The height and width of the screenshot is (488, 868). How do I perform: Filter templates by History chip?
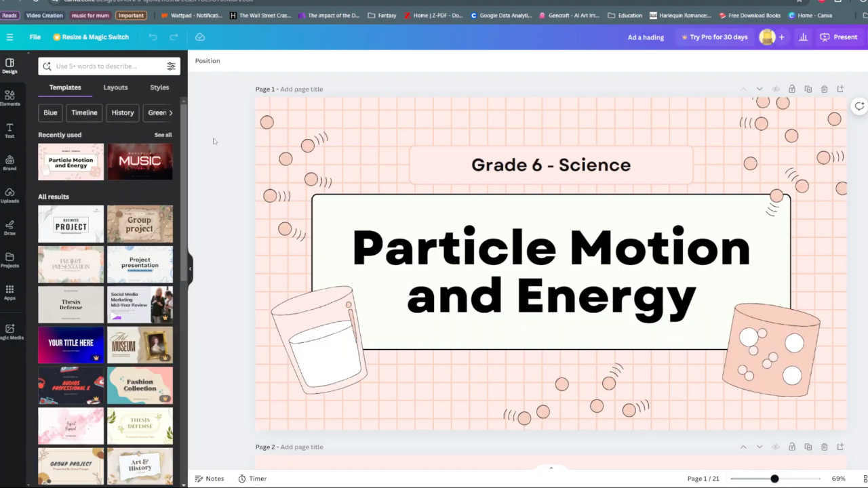pyautogui.click(x=123, y=113)
